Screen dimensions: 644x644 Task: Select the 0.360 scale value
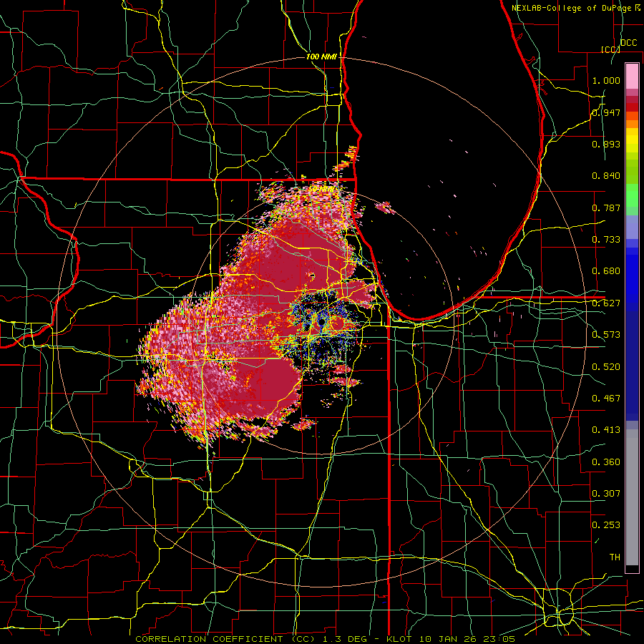tap(606, 462)
